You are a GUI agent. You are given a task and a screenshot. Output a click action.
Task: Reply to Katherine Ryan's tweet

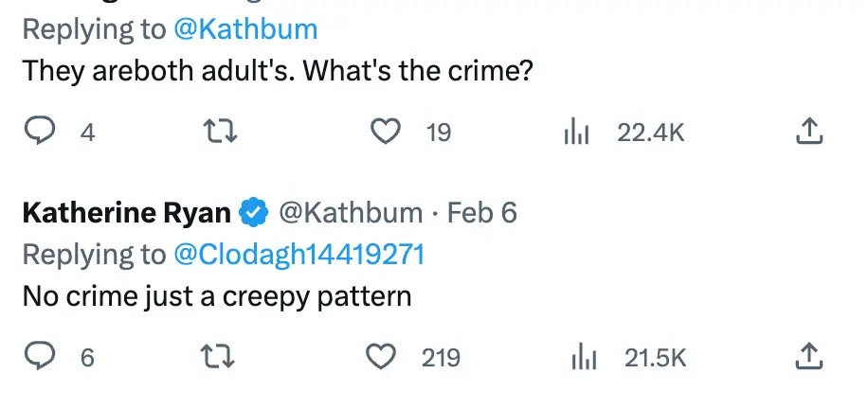tap(39, 356)
